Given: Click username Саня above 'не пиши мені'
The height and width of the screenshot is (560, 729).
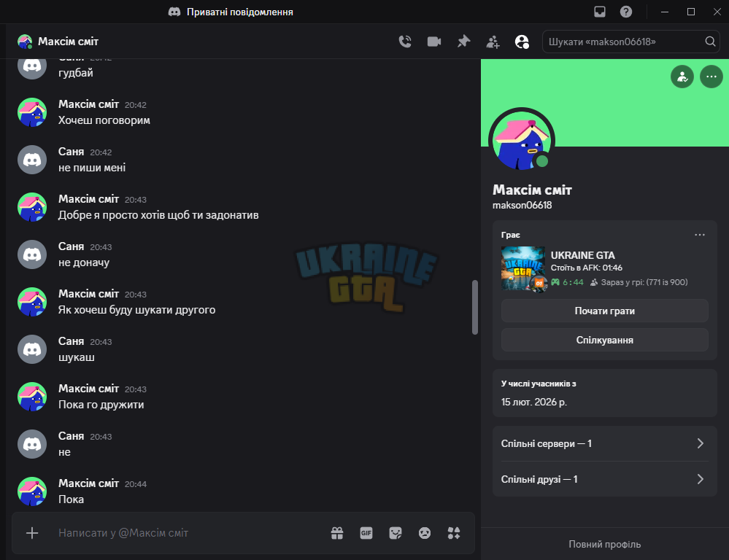Looking at the screenshot, I should (71, 152).
